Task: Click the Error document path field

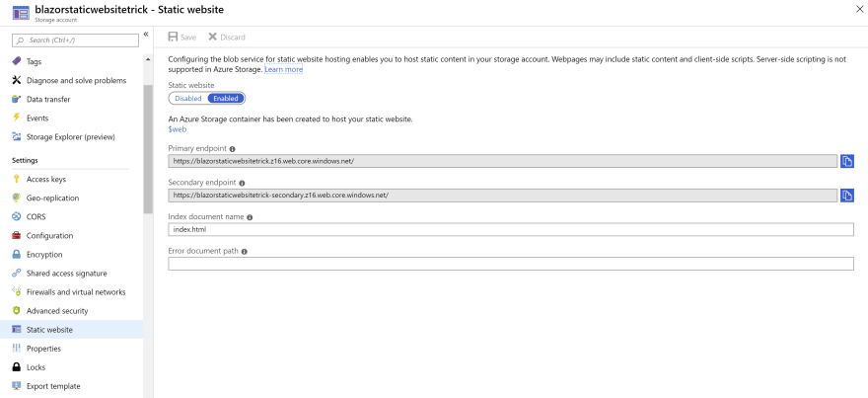Action: coord(511,264)
